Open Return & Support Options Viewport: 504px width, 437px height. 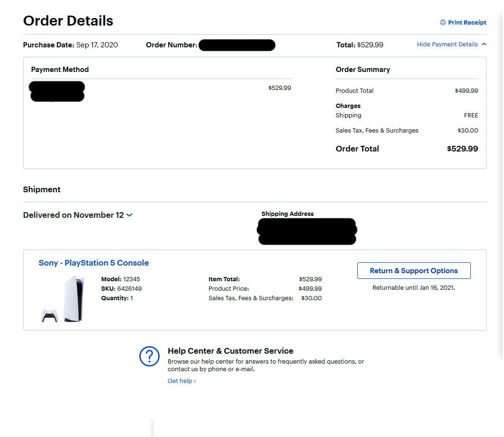tap(414, 270)
